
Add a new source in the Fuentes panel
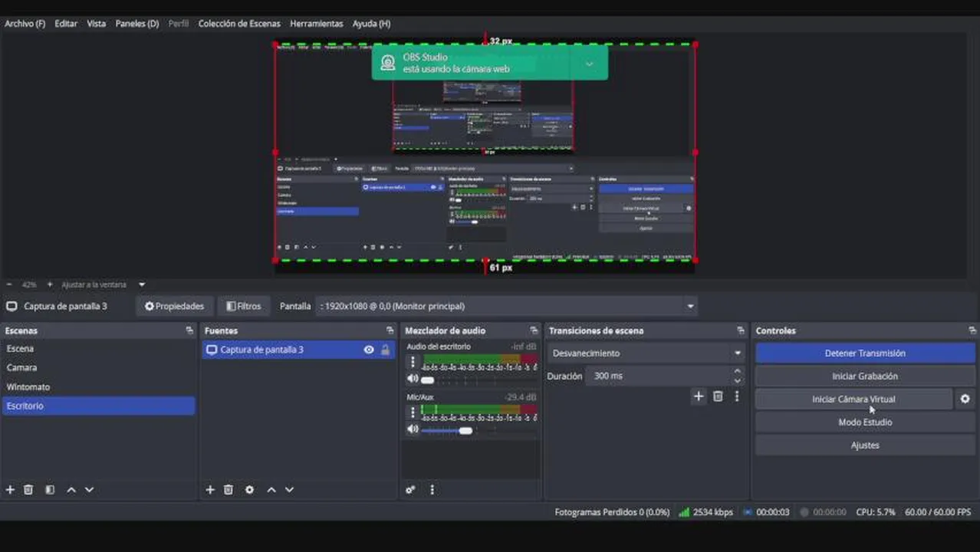(x=210, y=489)
